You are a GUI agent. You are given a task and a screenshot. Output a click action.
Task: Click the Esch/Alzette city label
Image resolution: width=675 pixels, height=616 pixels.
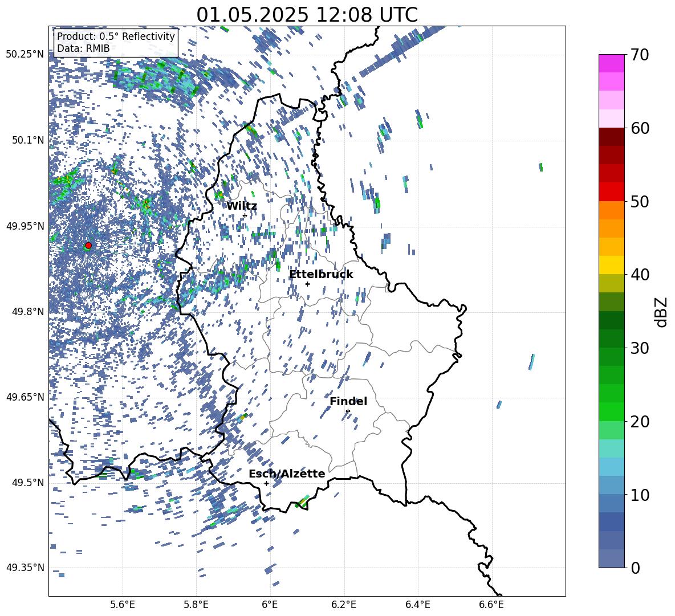[x=287, y=474]
